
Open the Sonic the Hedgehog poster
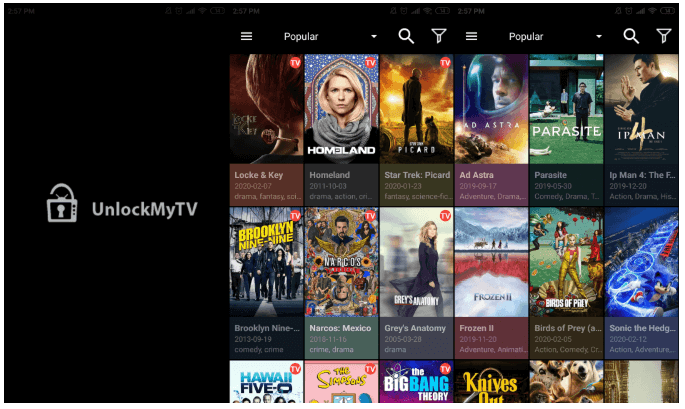point(642,262)
